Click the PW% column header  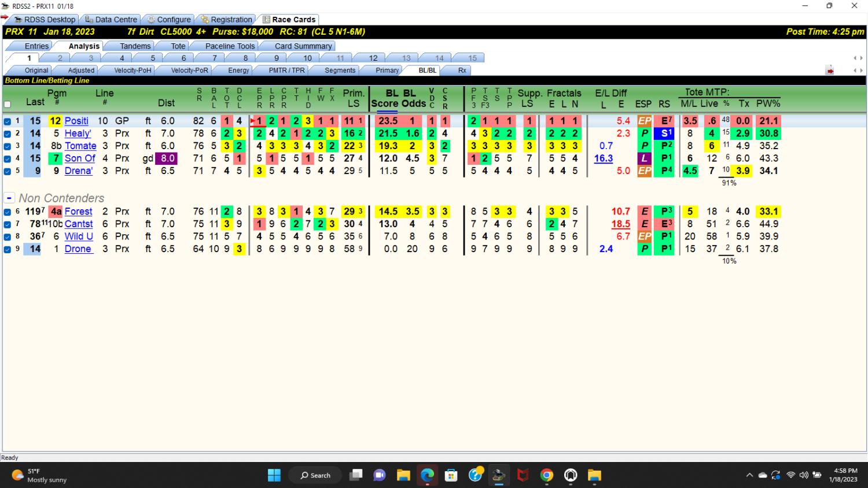click(768, 103)
